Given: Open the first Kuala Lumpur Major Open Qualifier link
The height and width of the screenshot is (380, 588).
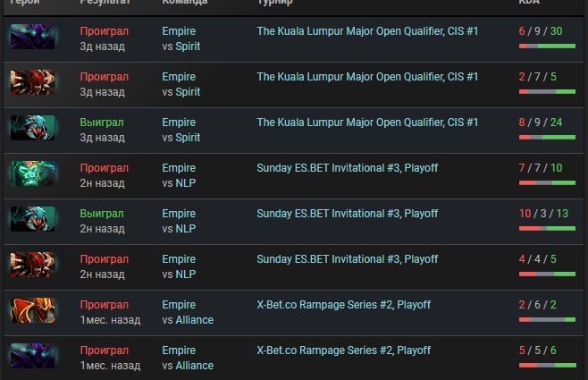Looking at the screenshot, I should click(367, 31).
